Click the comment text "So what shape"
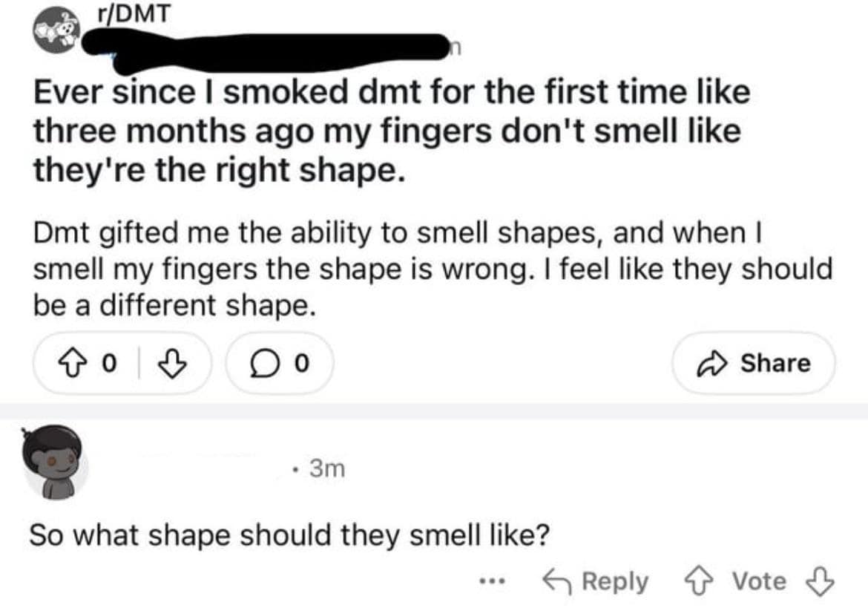The width and height of the screenshot is (868, 608). (289, 536)
